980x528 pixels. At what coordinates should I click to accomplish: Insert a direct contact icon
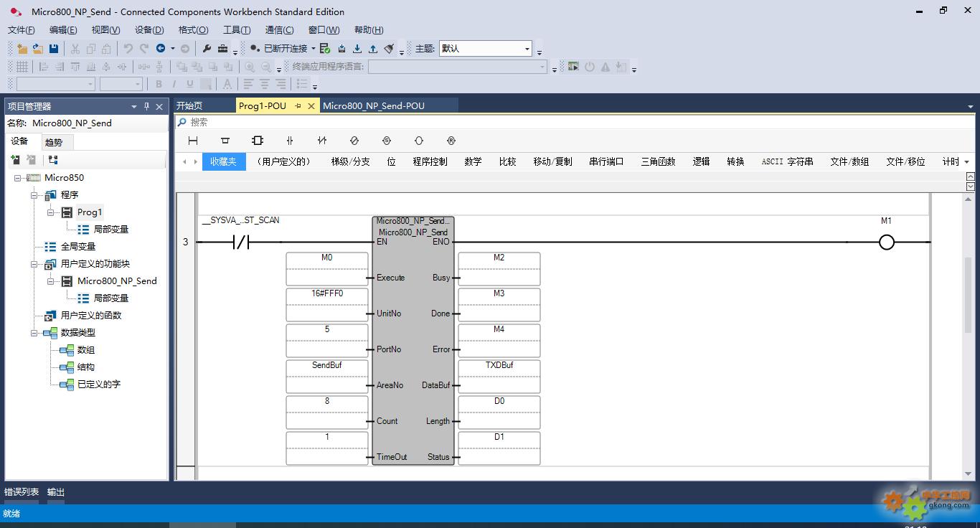(x=290, y=141)
